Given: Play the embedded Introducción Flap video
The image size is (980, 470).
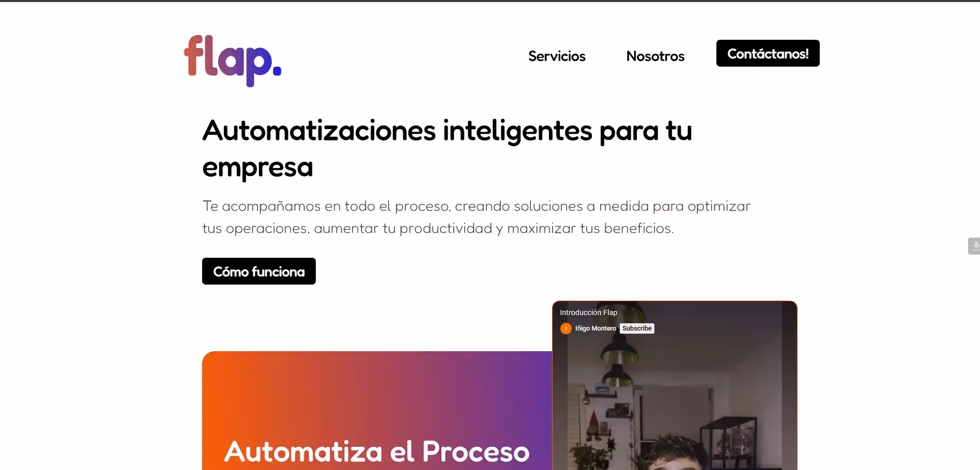Looking at the screenshot, I should (675, 393).
